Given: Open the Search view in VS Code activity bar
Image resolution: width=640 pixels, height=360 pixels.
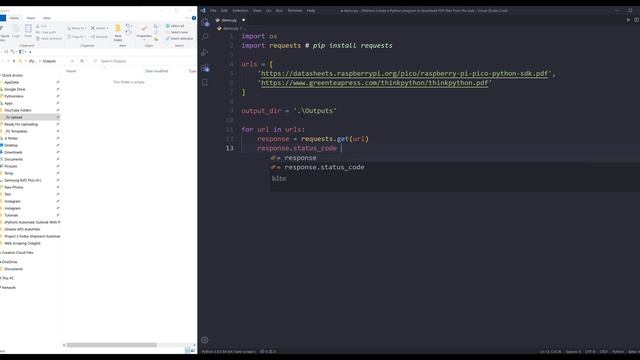Looking at the screenshot, I should (x=205, y=37).
